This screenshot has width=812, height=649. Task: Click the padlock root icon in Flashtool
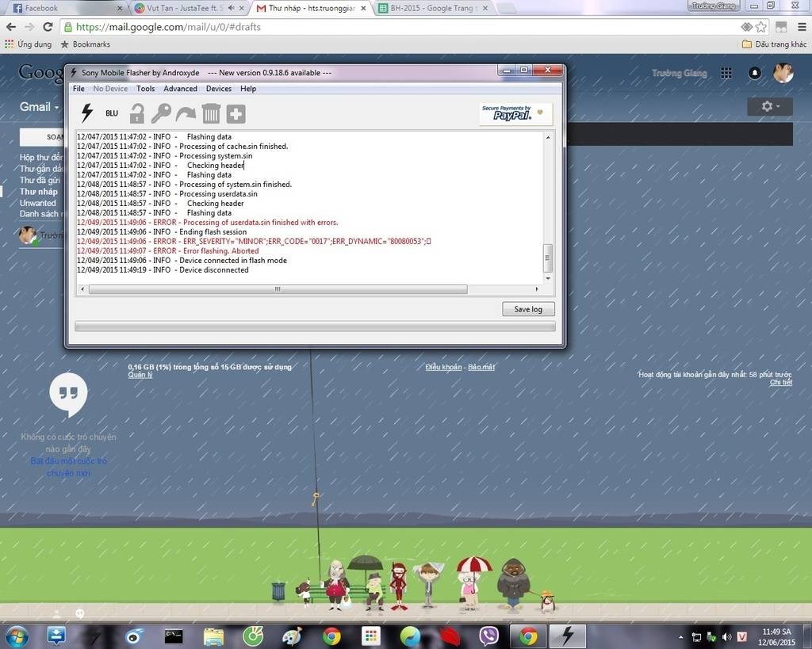(x=136, y=113)
